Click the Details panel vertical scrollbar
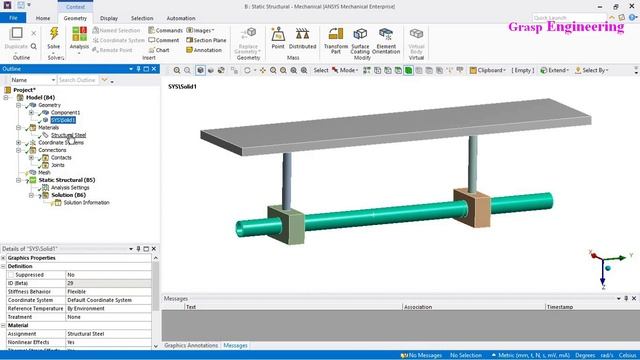Image resolution: width=640 pixels, height=360 pixels. 156,302
